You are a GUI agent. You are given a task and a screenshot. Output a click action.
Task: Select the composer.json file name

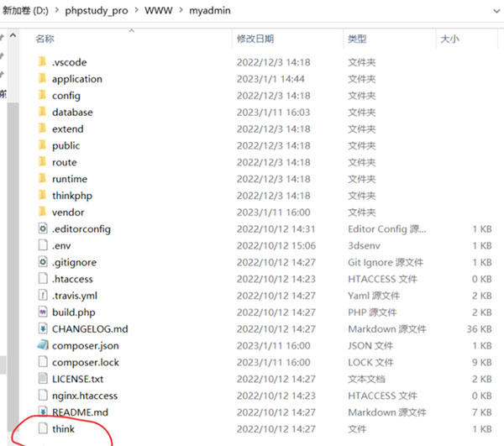(x=86, y=346)
